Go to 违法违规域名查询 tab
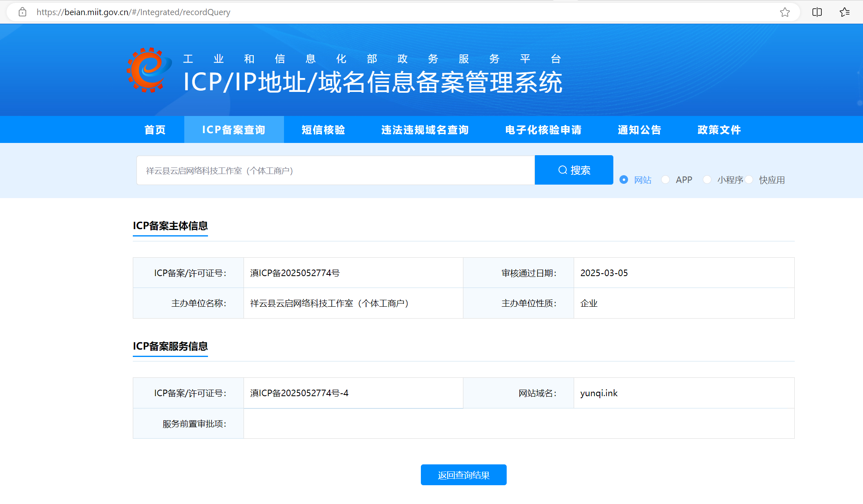The width and height of the screenshot is (863, 504). 425,130
